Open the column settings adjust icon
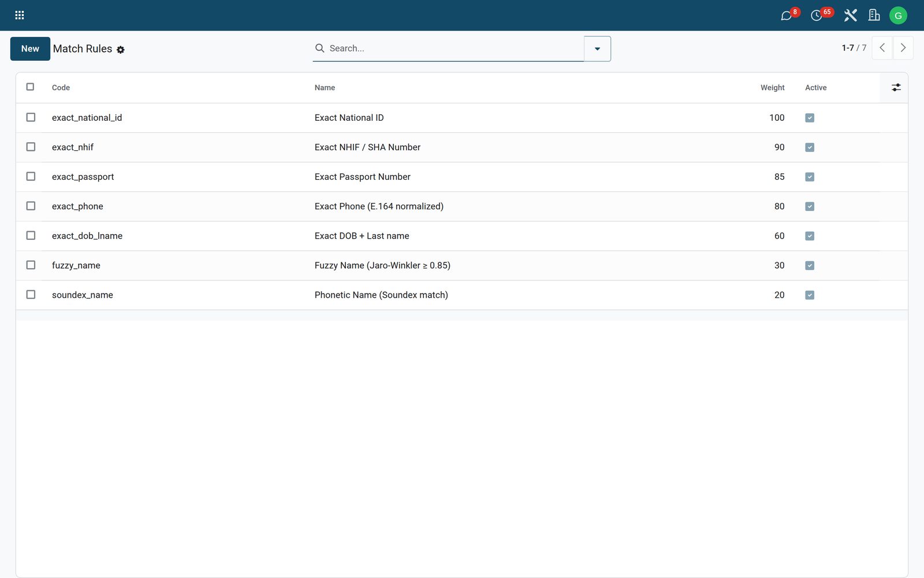 [x=896, y=87]
